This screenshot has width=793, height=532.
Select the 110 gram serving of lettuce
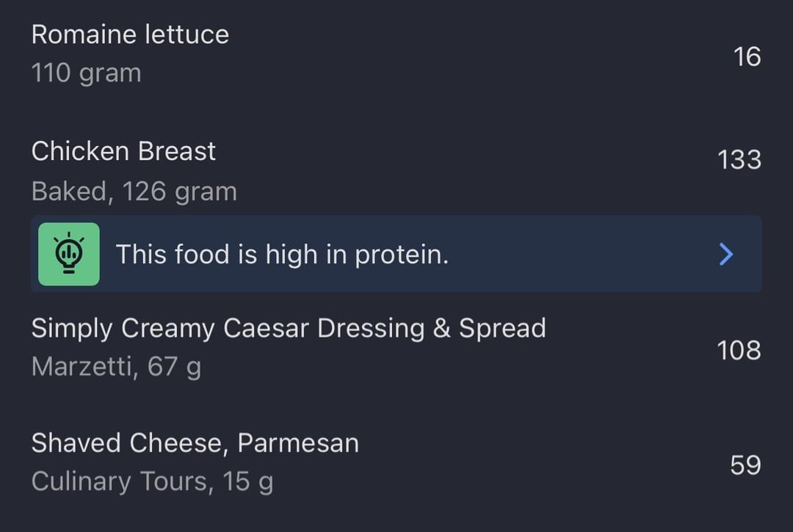[x=86, y=73]
